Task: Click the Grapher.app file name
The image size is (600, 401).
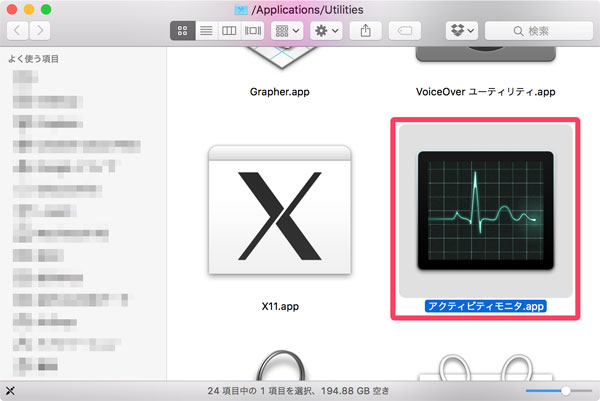Action: tap(280, 92)
